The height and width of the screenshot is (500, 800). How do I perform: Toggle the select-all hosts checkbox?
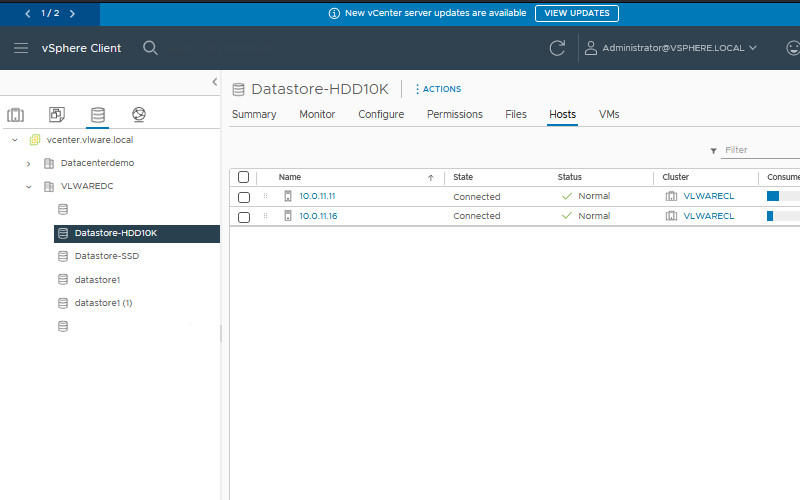point(243,177)
